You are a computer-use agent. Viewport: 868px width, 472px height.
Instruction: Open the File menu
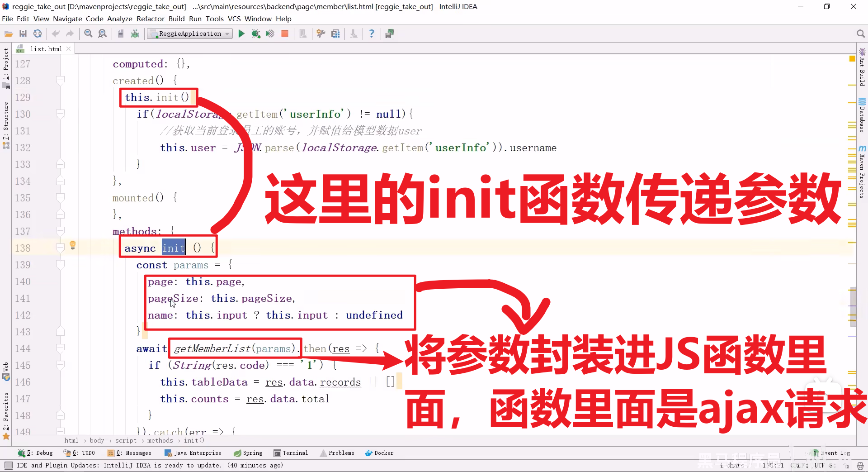7,19
